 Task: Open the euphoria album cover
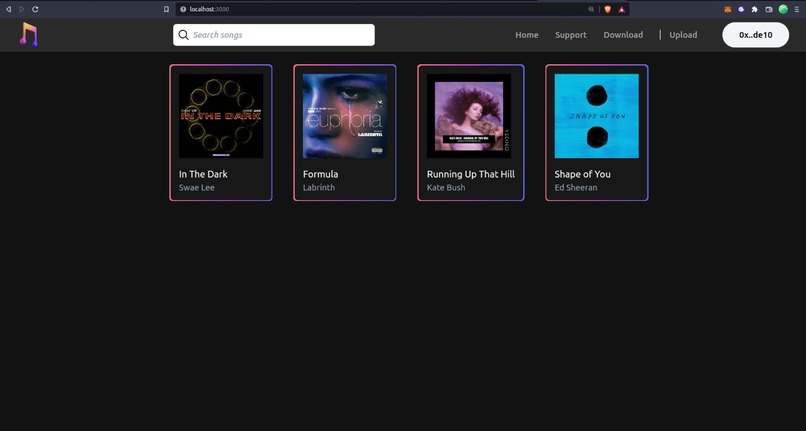click(x=345, y=116)
